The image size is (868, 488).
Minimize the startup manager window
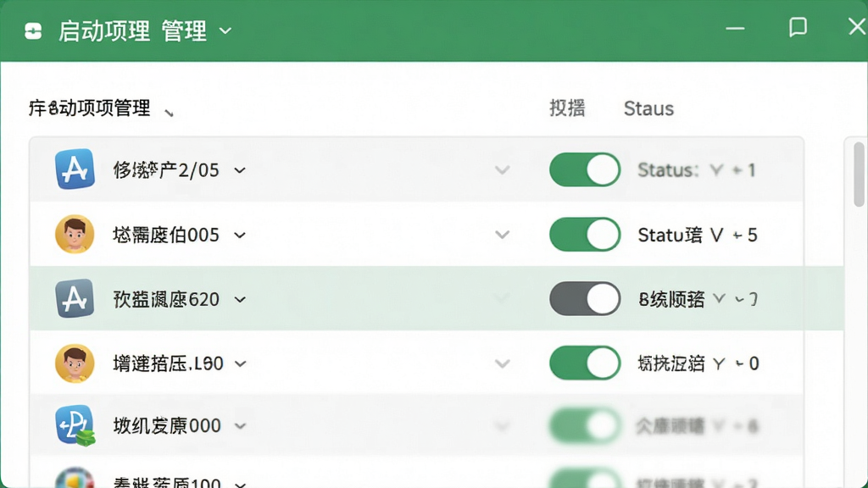(735, 28)
